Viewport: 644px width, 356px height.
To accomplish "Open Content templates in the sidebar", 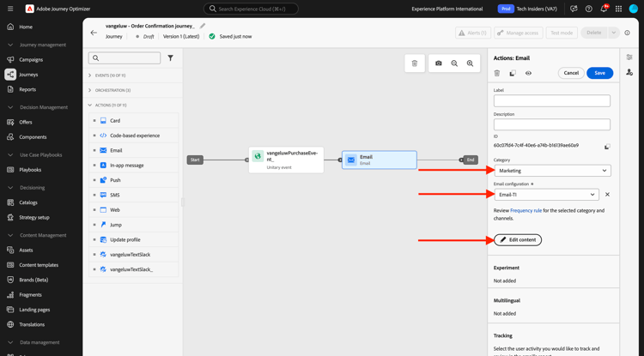I will coord(39,265).
